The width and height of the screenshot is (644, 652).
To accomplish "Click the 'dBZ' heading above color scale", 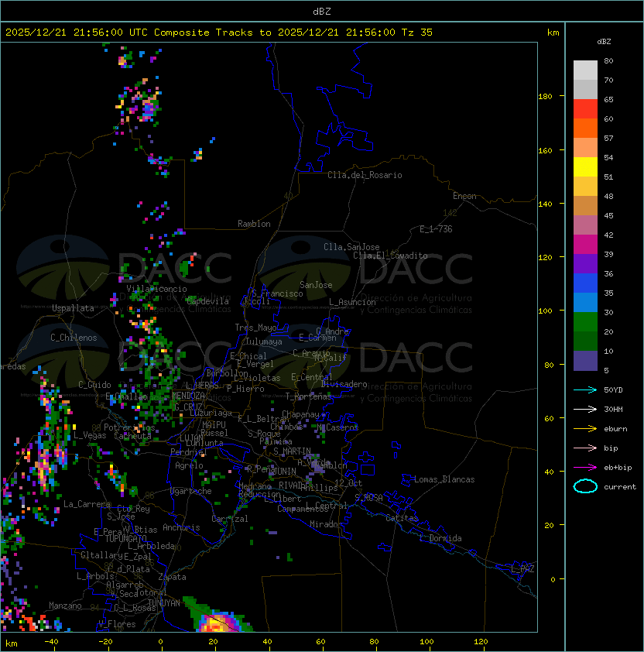I will pyautogui.click(x=604, y=42).
